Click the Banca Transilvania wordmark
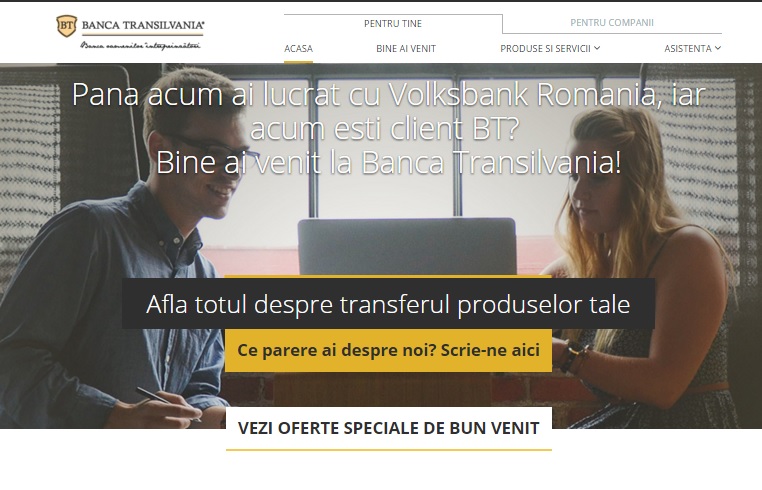Screen dimensions: 762x490 [x=143, y=25]
